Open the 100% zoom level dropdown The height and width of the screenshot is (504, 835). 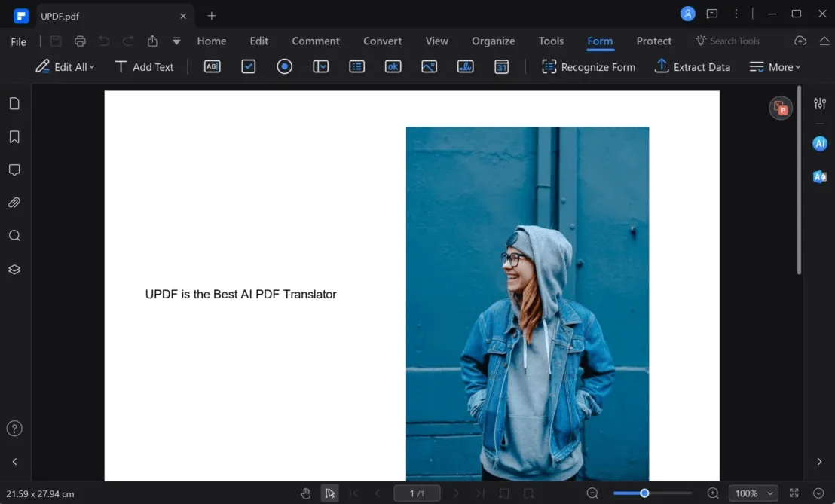click(753, 493)
